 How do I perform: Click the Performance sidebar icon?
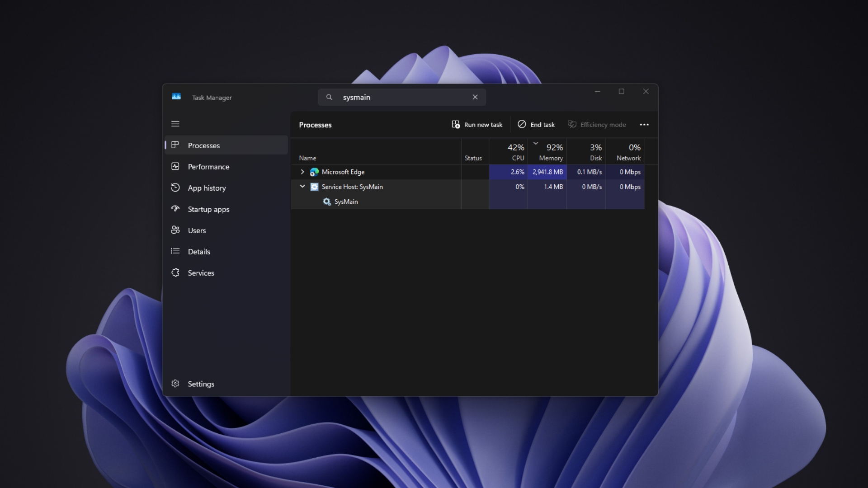coord(175,166)
